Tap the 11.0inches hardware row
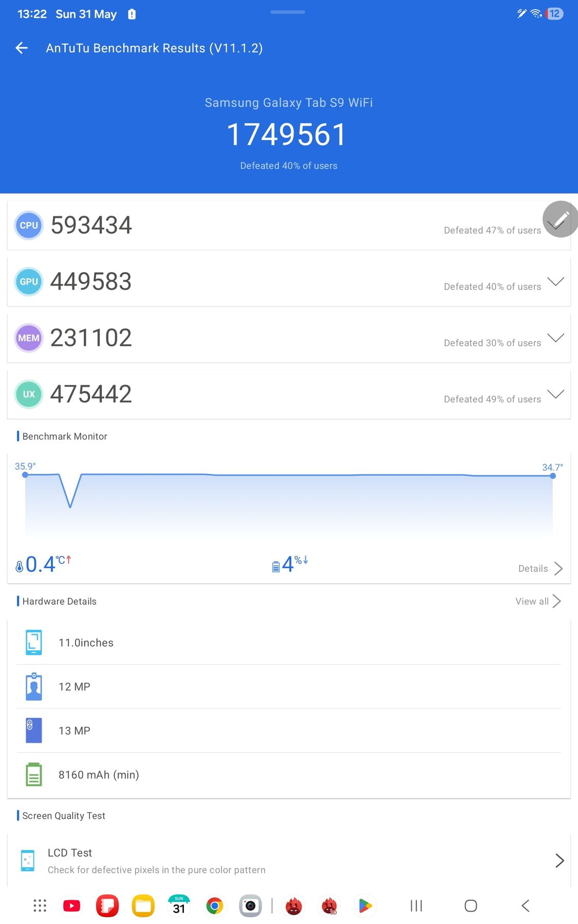 point(289,643)
